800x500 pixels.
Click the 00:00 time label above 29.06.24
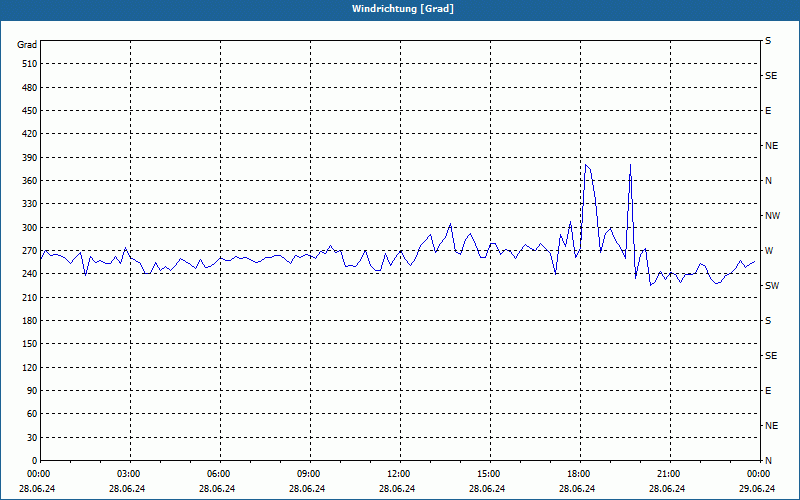point(758,473)
